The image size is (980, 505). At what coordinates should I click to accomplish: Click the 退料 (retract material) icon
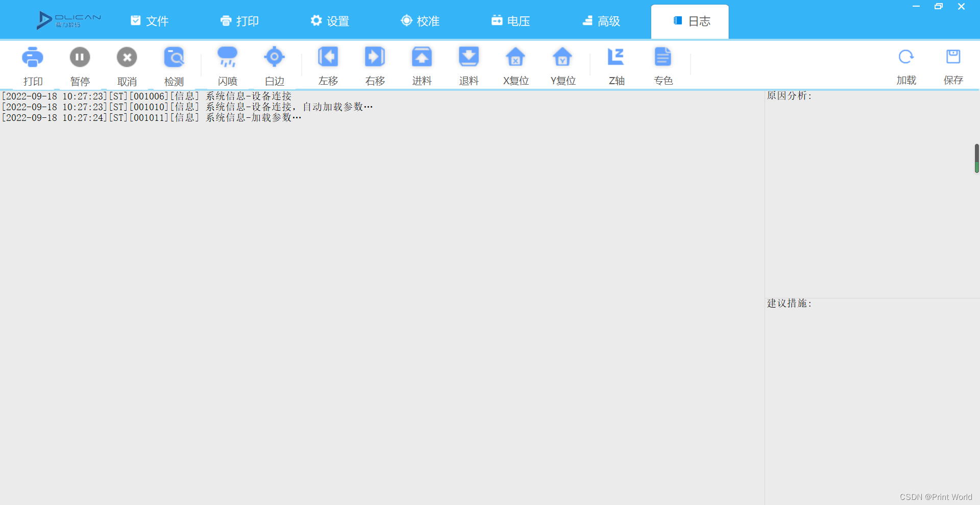click(x=468, y=65)
